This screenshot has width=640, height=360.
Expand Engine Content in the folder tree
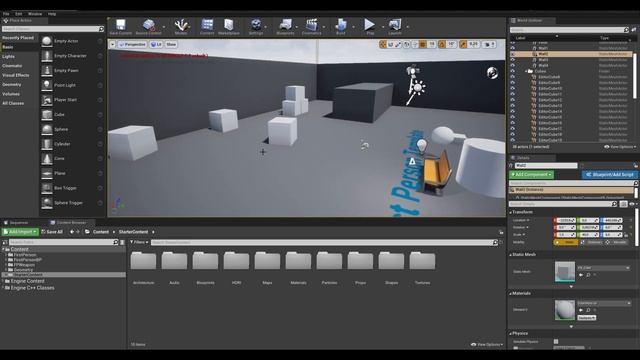pyautogui.click(x=3, y=281)
